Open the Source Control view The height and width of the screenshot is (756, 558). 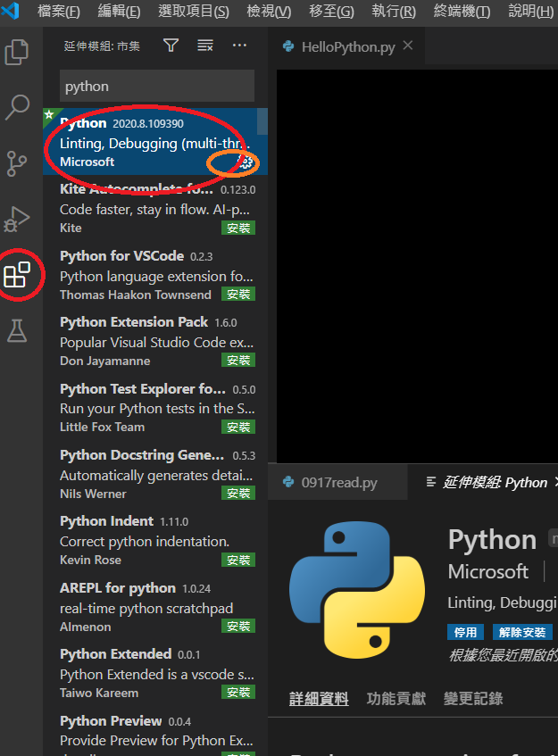pos(17,163)
